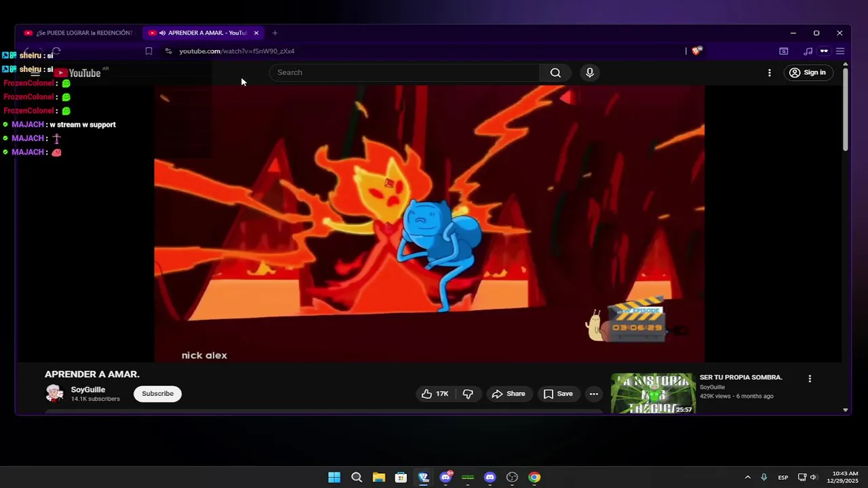The height and width of the screenshot is (488, 868).
Task: Open YouTube settings three-dot menu
Action: (x=769, y=73)
